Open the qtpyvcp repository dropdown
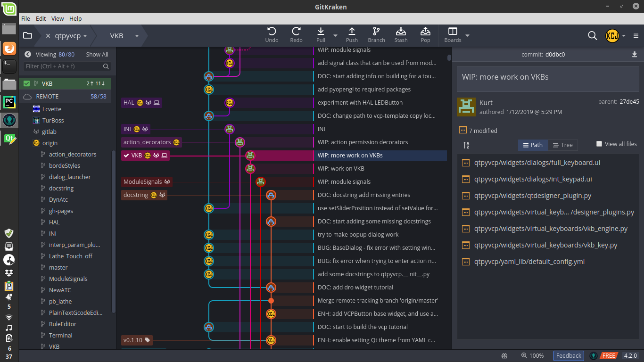644x362 pixels. pyautogui.click(x=85, y=36)
